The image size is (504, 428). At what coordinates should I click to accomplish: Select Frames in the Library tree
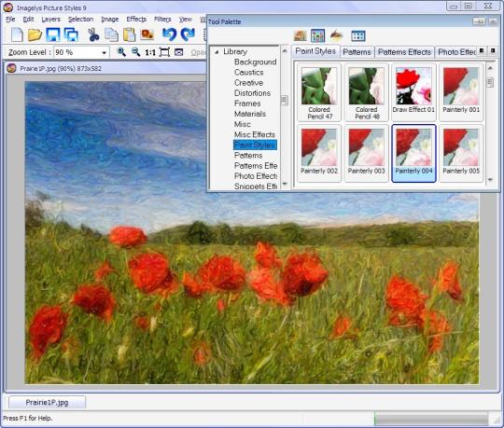pyautogui.click(x=247, y=104)
